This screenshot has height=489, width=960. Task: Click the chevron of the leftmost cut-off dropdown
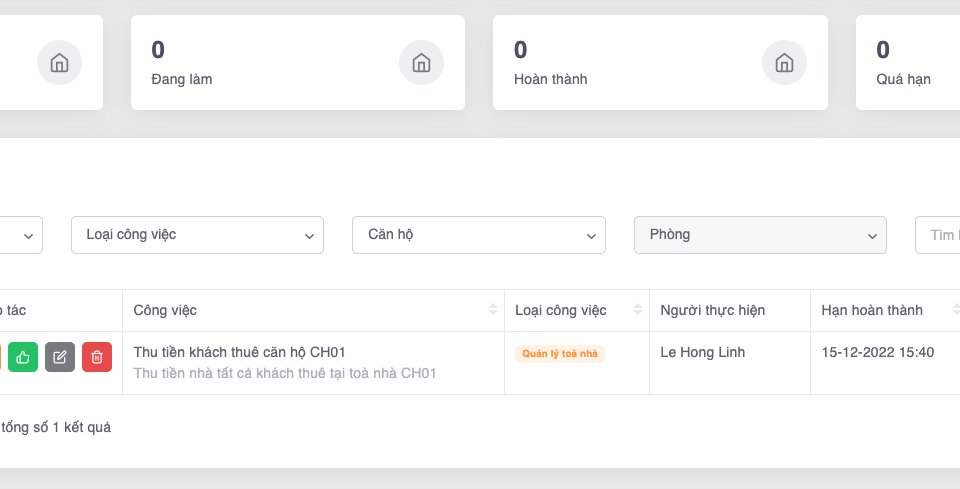tap(28, 235)
